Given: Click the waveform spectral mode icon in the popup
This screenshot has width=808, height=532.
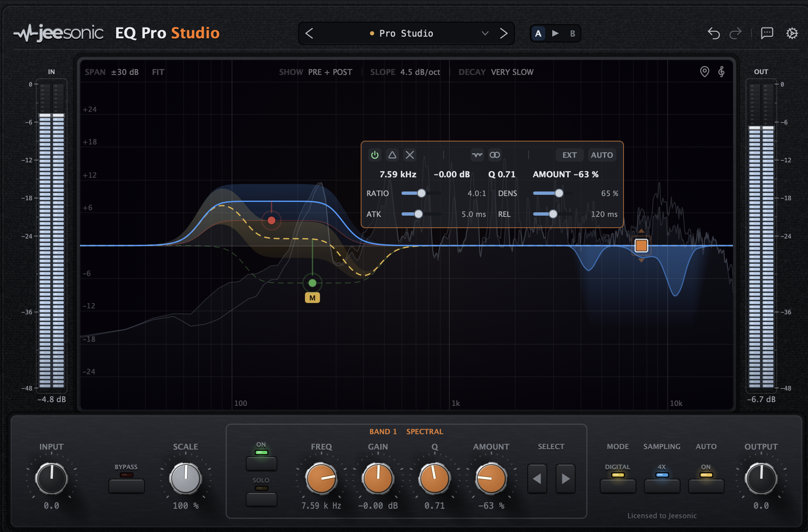Looking at the screenshot, I should tap(477, 155).
